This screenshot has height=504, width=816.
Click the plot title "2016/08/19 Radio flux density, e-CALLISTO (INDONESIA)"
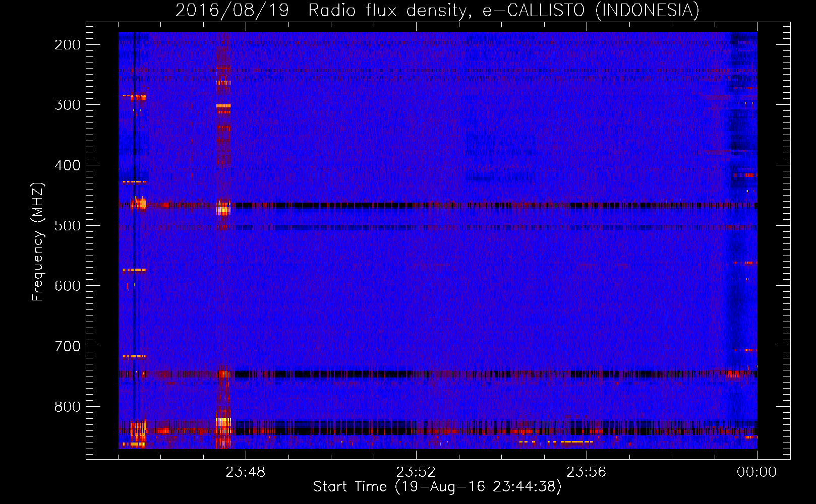[x=437, y=10]
